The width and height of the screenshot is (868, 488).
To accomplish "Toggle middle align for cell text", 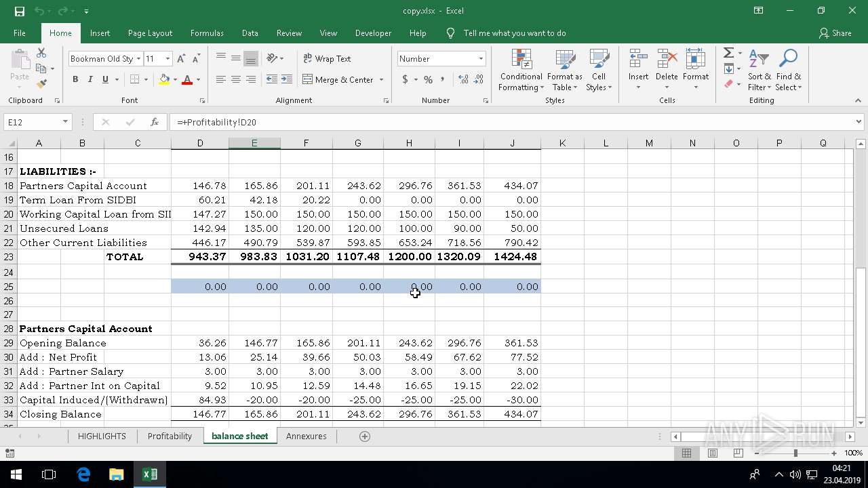I will (236, 59).
